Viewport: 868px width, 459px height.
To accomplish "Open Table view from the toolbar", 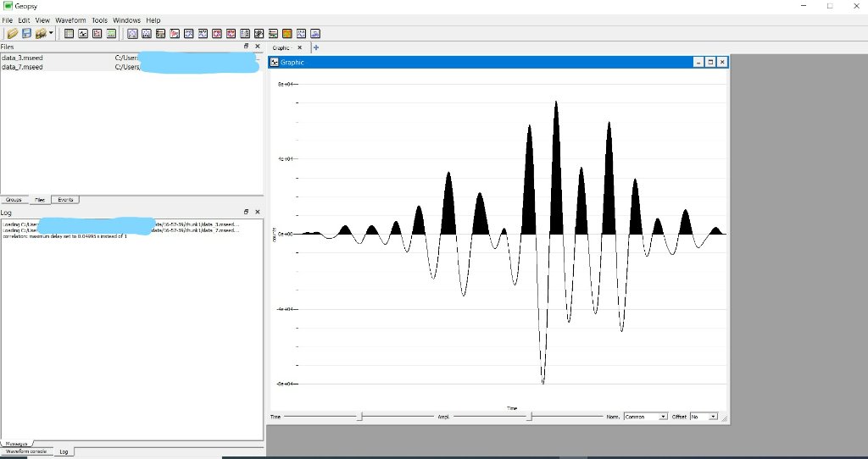I will 70,34.
